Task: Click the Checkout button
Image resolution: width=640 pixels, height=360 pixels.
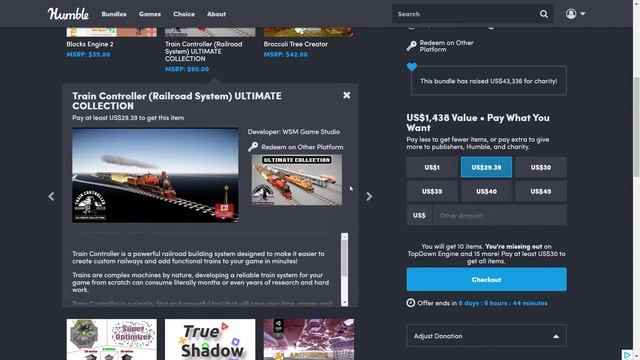Action: point(486,280)
